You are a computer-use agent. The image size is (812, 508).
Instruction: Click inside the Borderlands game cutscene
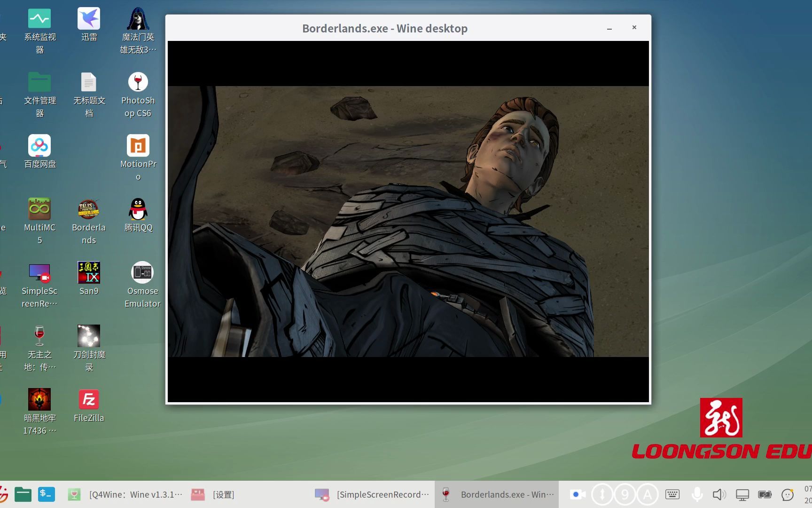click(x=408, y=221)
